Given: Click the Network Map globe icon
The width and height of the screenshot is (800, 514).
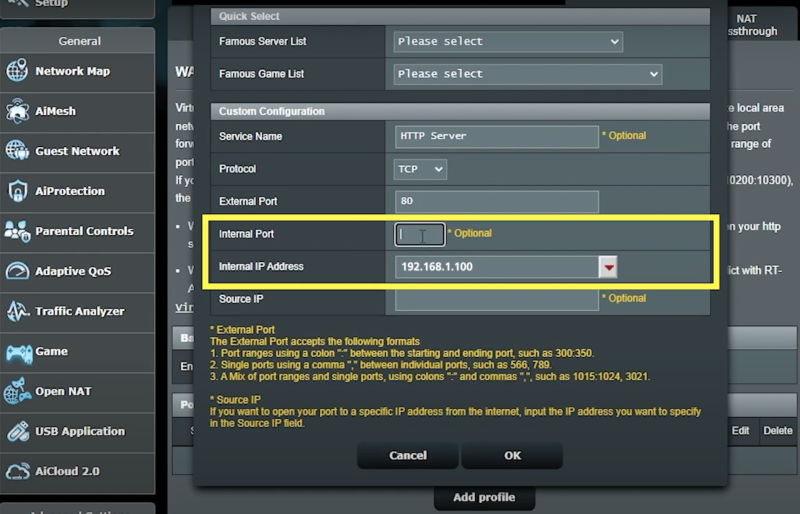Looking at the screenshot, I should (17, 70).
